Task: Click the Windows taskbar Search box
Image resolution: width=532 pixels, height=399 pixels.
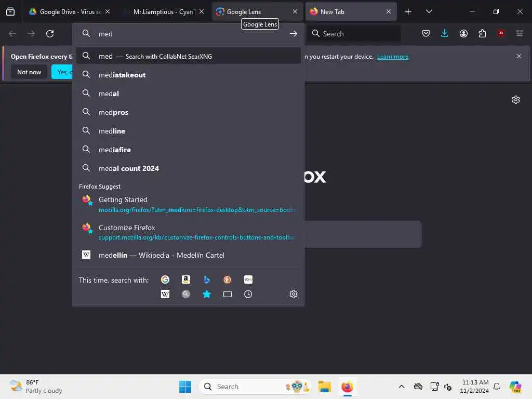Action: [x=255, y=387]
